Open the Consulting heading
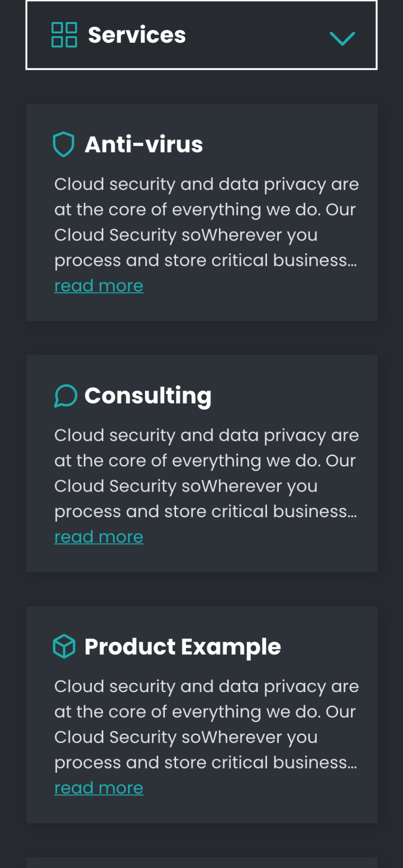 point(148,396)
